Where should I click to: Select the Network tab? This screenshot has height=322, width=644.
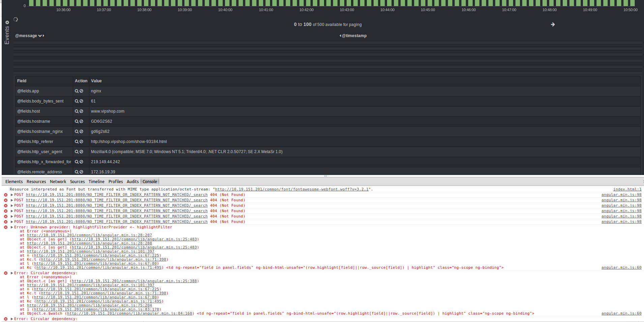tap(58, 182)
